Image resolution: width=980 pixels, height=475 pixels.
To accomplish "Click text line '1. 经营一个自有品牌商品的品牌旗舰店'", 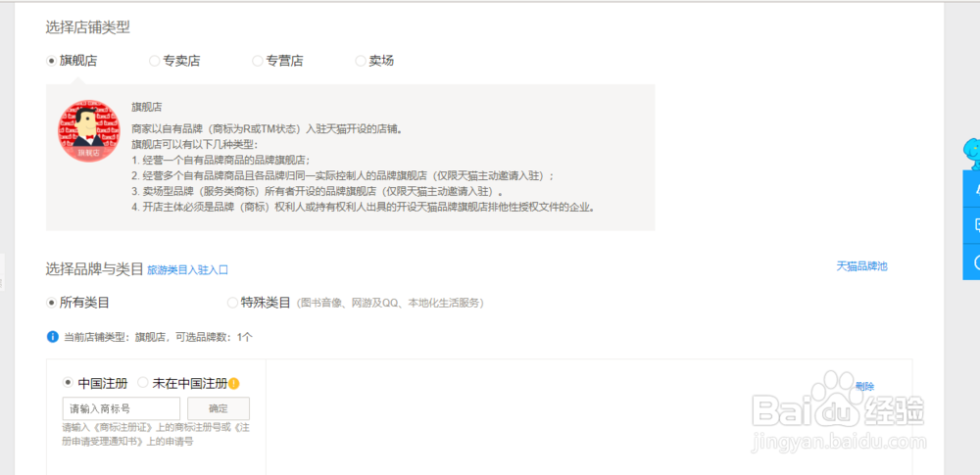I will 221,160.
